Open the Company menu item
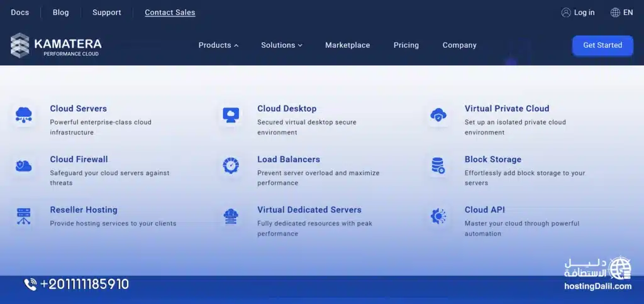Screen dimensions: 644x304 pyautogui.click(x=459, y=45)
